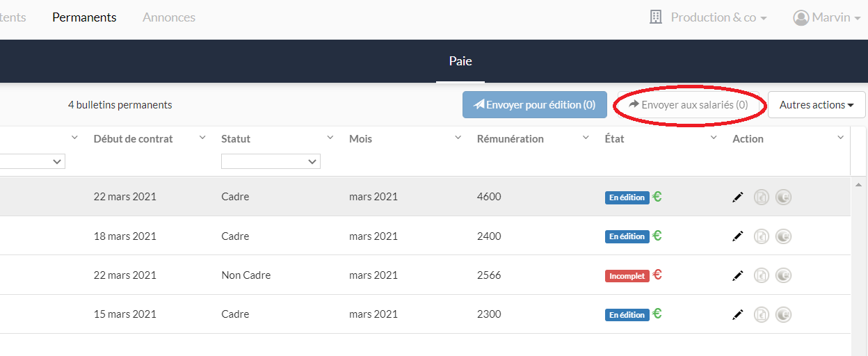Screen dimensions: 868x356
Task: Click the pencil icon in the 15 mars 2021 row
Action: coord(738,315)
